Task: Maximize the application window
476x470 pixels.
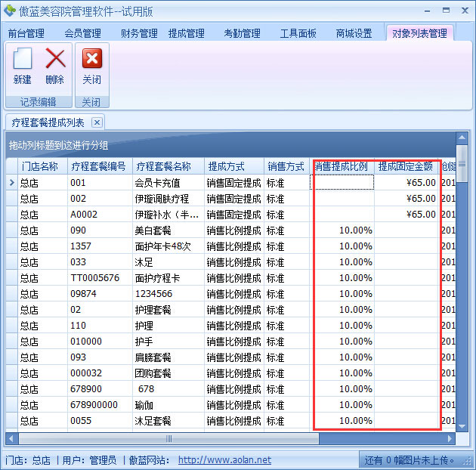Action: tap(446, 11)
